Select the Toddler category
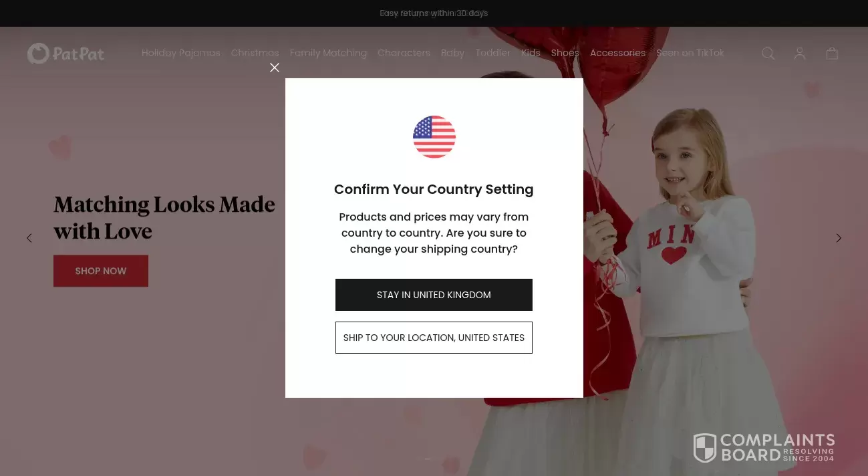Viewport: 868px width, 476px height. [x=493, y=53]
